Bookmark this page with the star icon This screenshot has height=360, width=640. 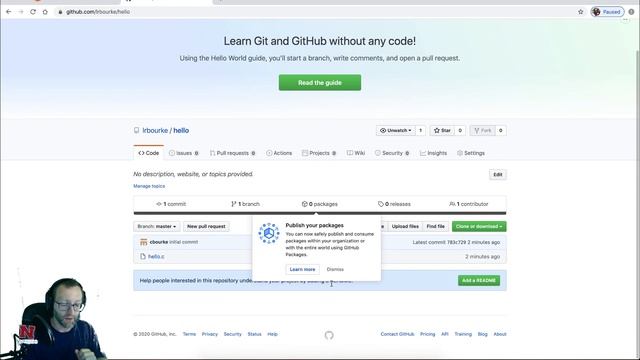coord(581,12)
